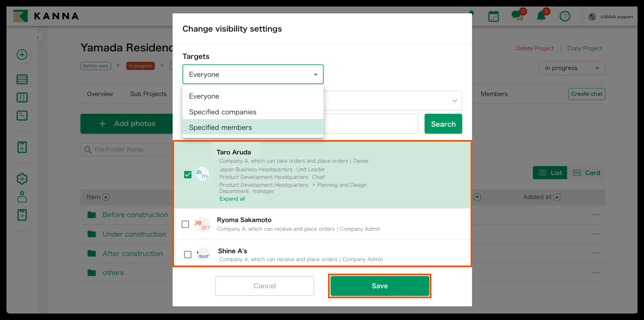
Task: Open the report download icon in the sidebar
Action: click(22, 147)
